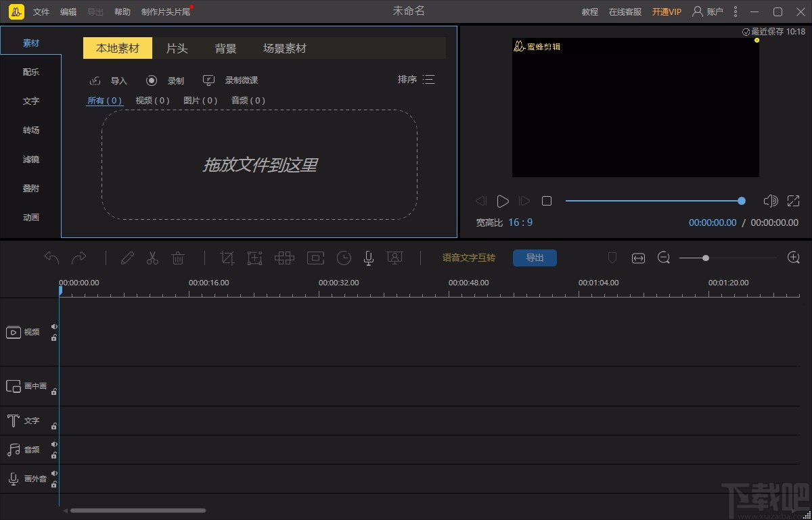Screen dimensions: 812x520
Task: Open the three-dot more options menu
Action: click(735, 11)
